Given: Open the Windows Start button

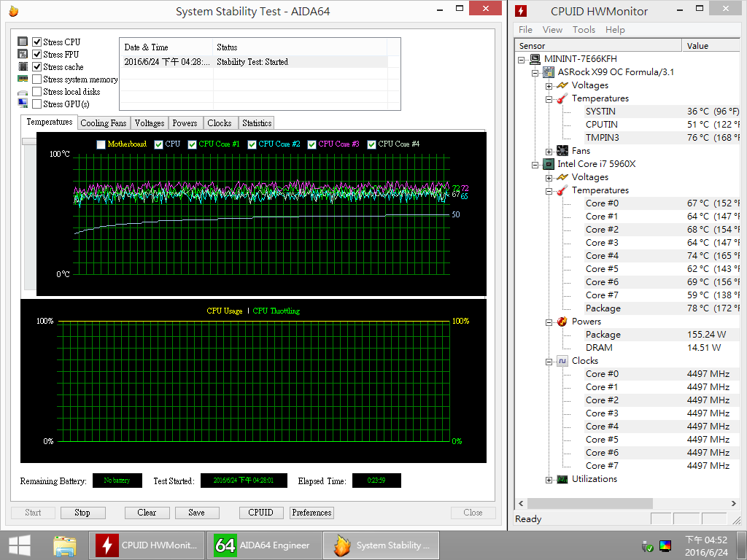Looking at the screenshot, I should 20,545.
